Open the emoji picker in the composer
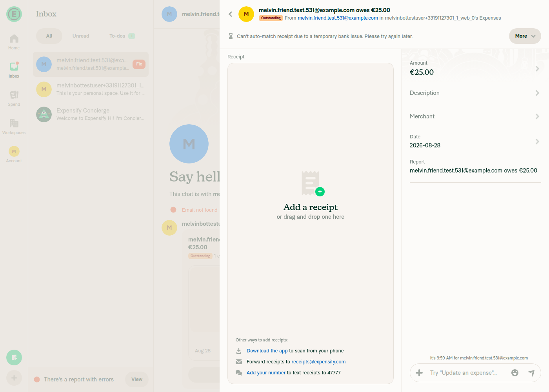Viewport: 549px width, 392px height. click(x=515, y=373)
